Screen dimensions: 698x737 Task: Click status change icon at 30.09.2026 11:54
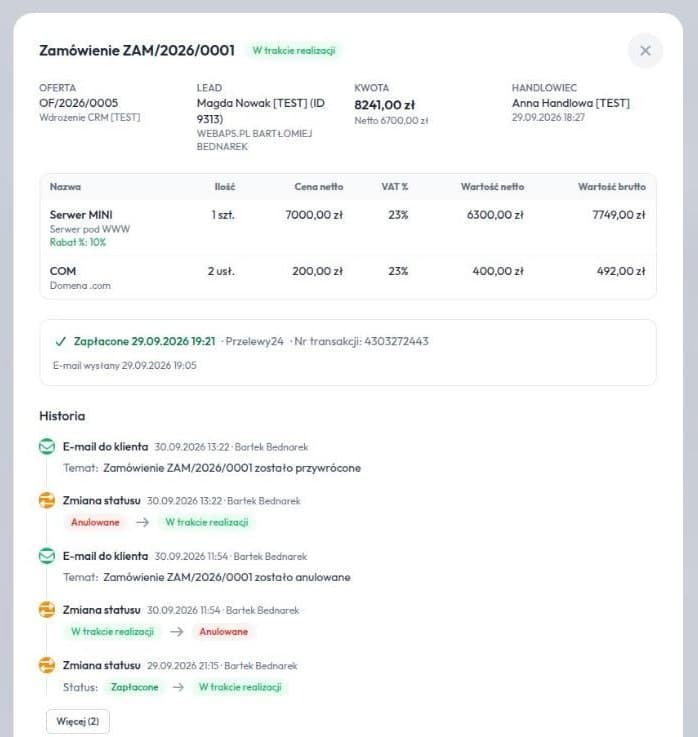[47, 610]
